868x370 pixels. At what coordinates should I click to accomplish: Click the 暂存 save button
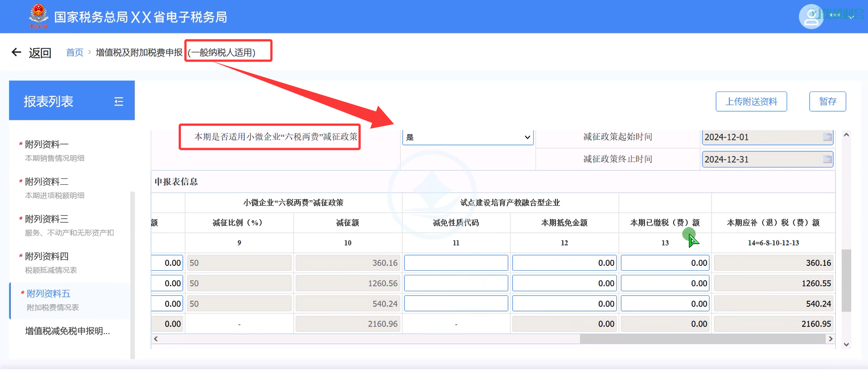tap(827, 101)
